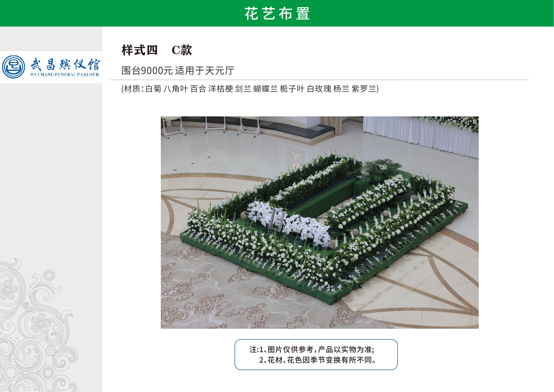This screenshot has width=554, height=392.
Task: Click the note box about 图片仅供参考
Action: [x=316, y=355]
